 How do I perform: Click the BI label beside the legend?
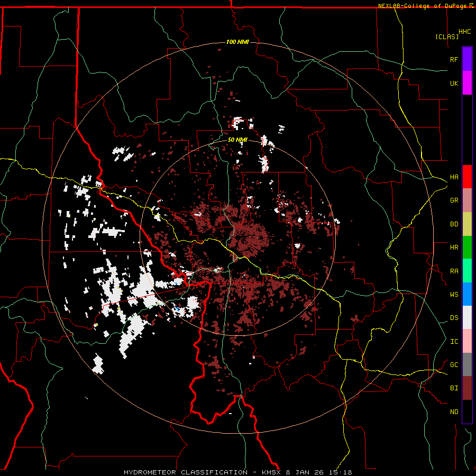[454, 388]
